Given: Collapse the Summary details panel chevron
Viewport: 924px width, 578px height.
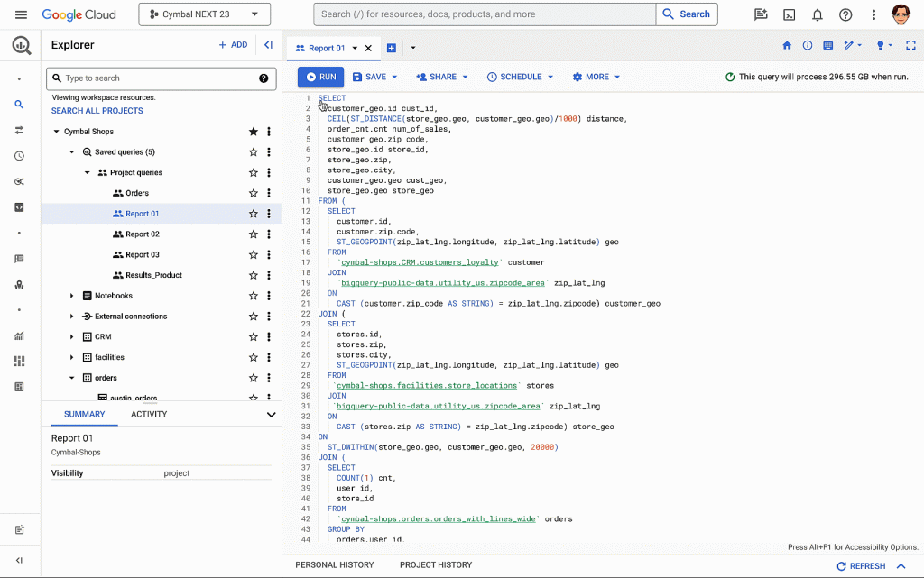Looking at the screenshot, I should 271,415.
